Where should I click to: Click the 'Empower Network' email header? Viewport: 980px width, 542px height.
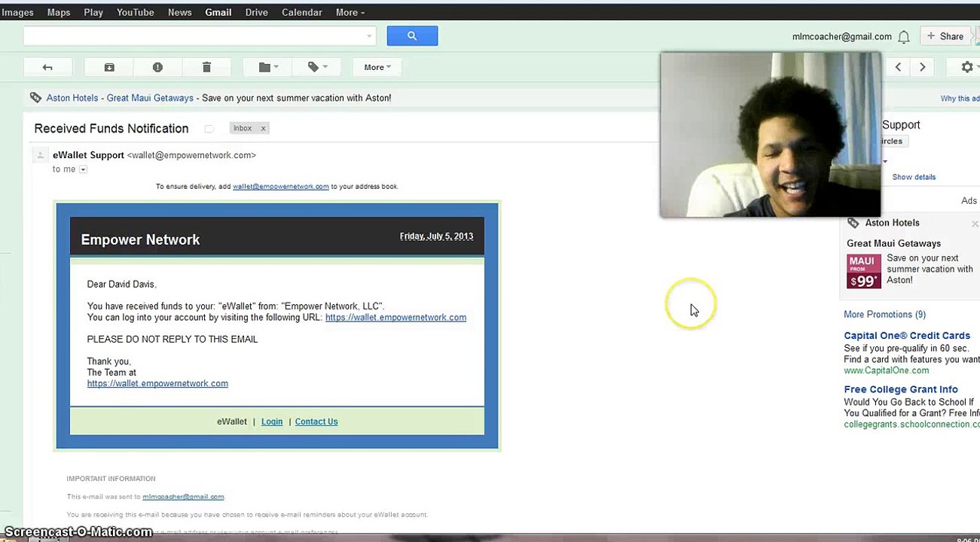[140, 239]
